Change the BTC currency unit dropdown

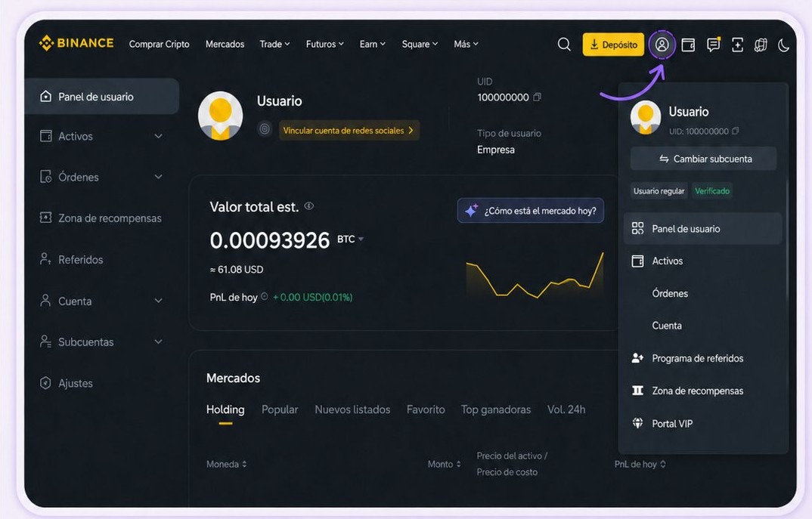(x=351, y=239)
